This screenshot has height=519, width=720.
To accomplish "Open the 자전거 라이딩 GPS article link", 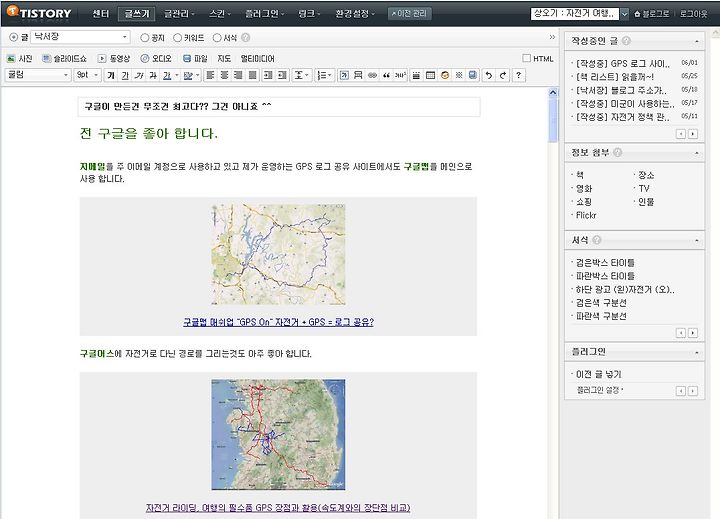I will 278,508.
